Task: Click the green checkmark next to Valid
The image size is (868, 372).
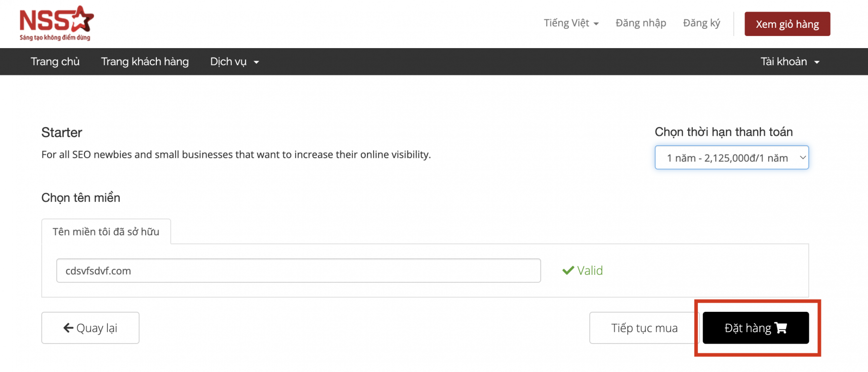Action: [x=568, y=271]
